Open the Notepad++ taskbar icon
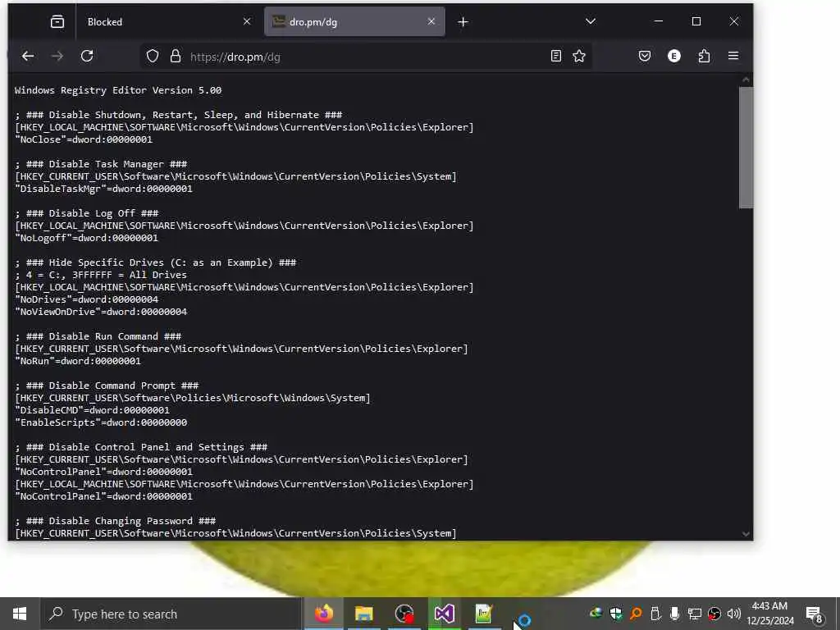 coord(484,614)
